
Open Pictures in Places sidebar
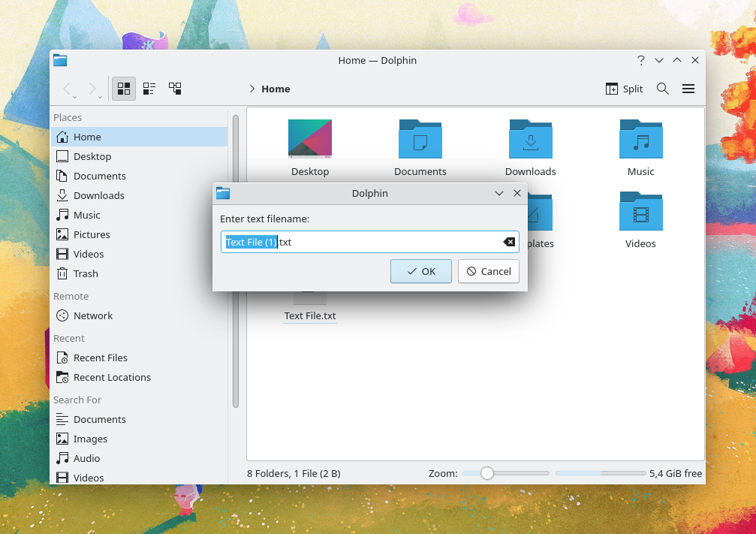140,234
